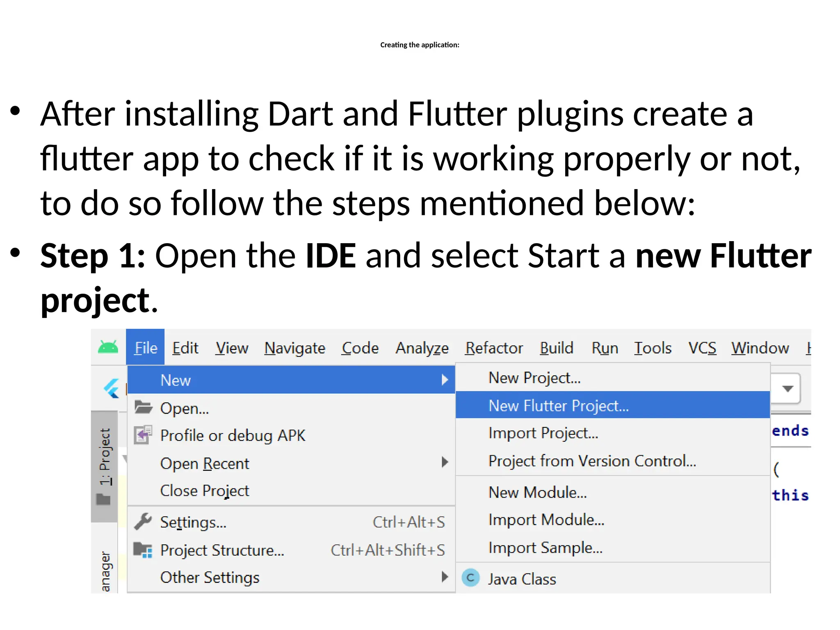Click the Flutter logo icon in toolbar
Image resolution: width=840 pixels, height=630 pixels.
[x=111, y=388]
